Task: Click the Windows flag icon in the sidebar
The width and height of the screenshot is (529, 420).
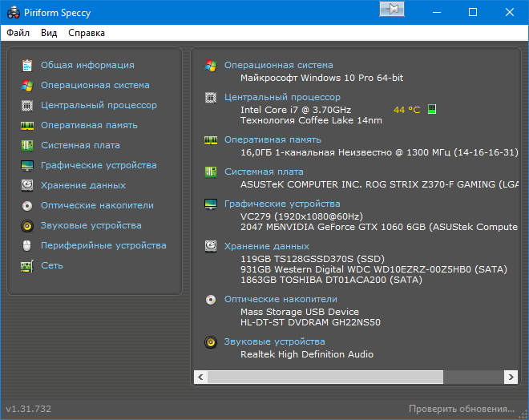Action: point(27,86)
